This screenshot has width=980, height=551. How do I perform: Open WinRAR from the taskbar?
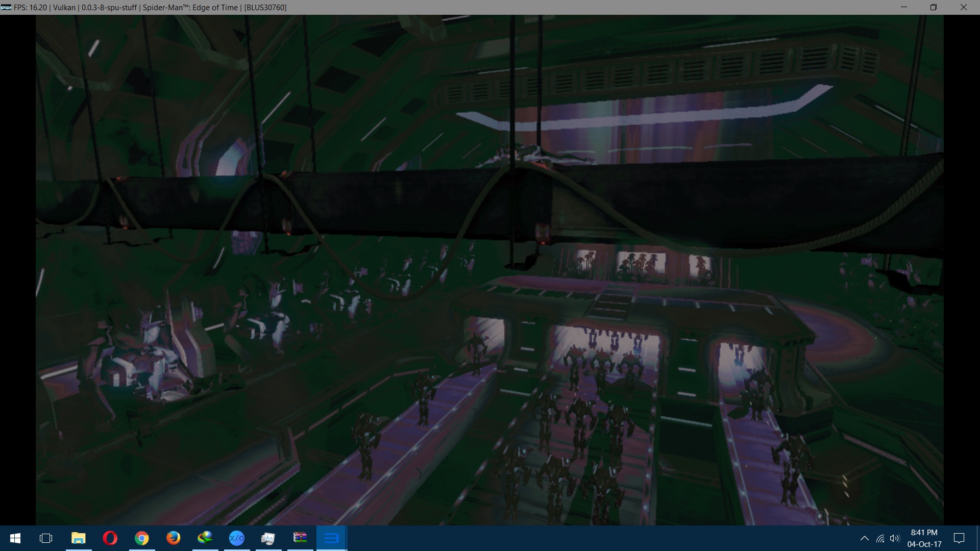tap(300, 538)
